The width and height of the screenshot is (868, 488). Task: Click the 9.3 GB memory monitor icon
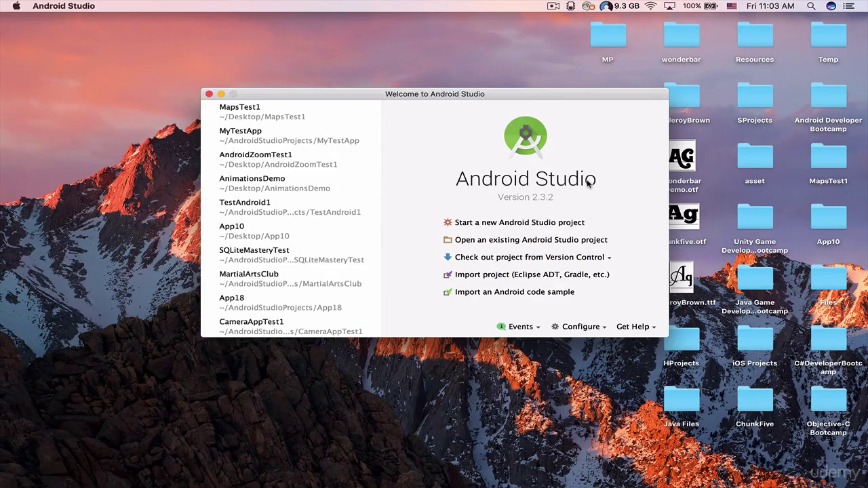tap(620, 6)
